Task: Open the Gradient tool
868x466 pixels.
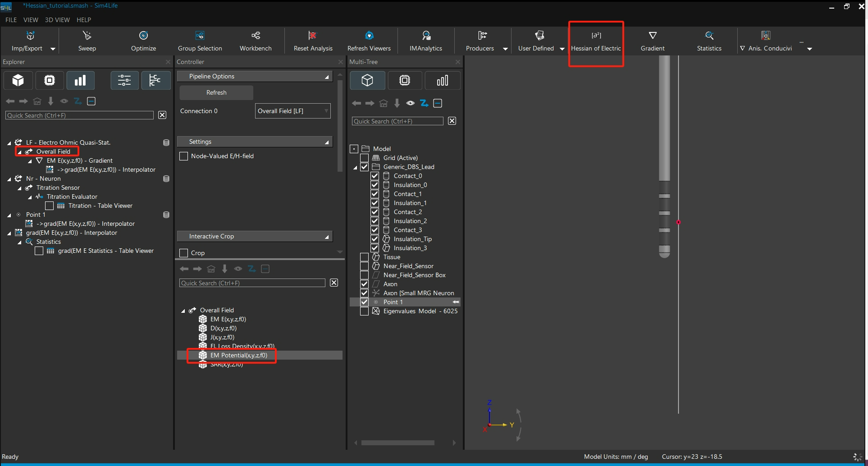Action: pyautogui.click(x=652, y=36)
